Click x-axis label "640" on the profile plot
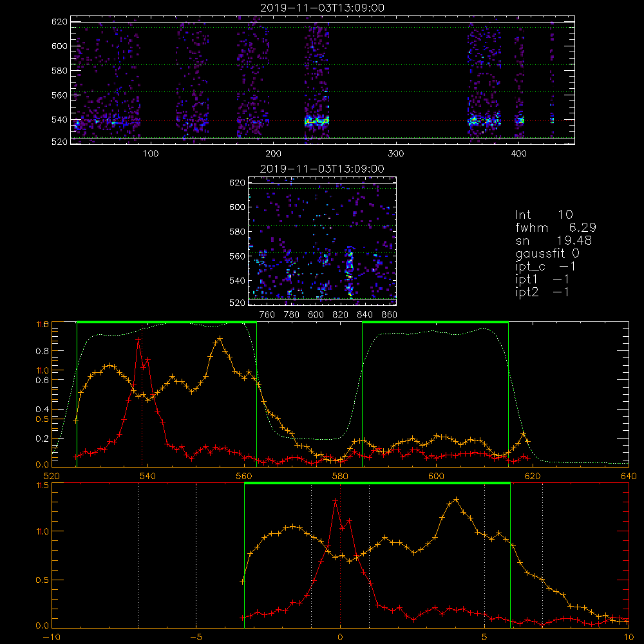This screenshot has height=644, width=644. 629,476
